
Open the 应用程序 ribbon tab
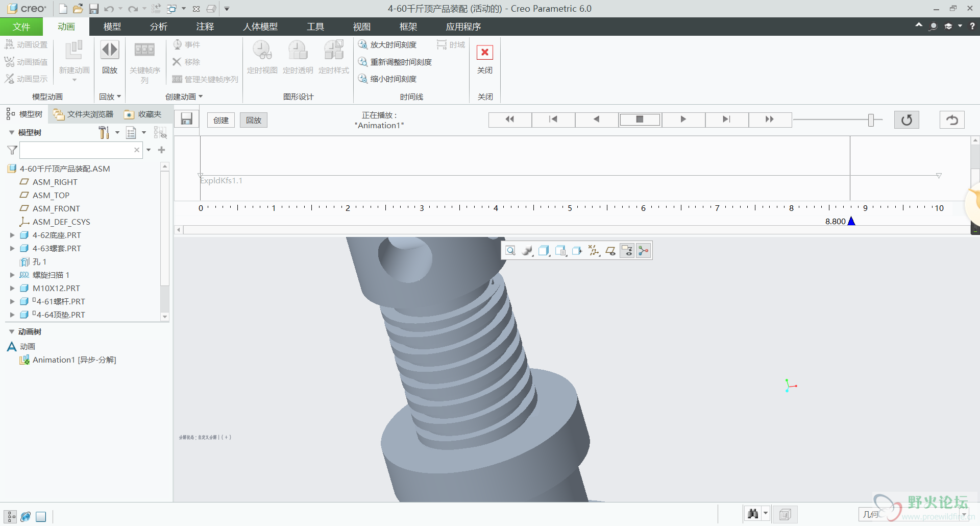(463, 27)
